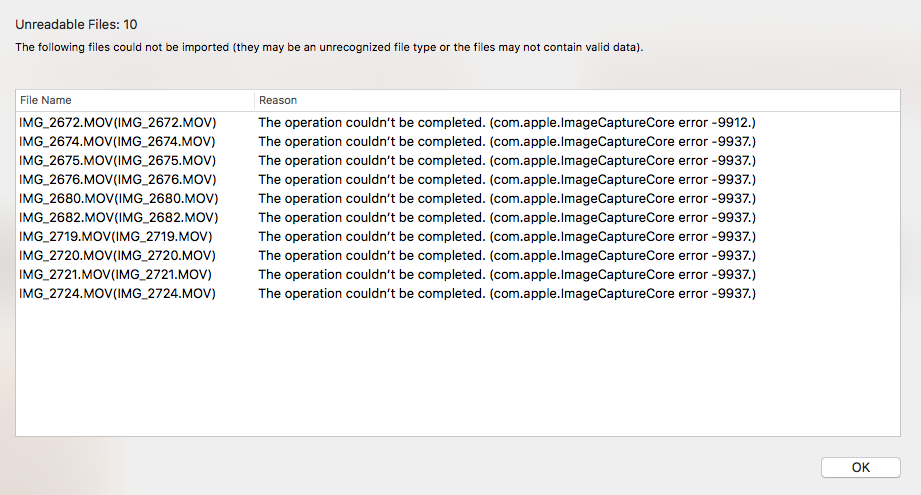
Task: Choose the IMG_2682.MOV list entry
Action: pyautogui.click(x=118, y=217)
